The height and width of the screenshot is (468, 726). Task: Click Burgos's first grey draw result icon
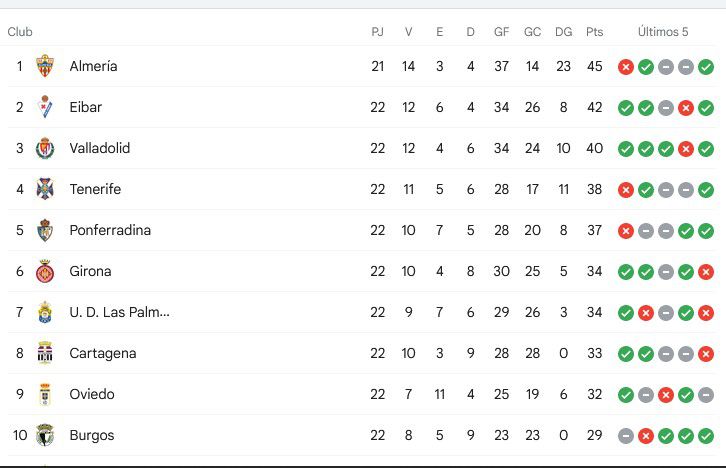[x=626, y=436]
